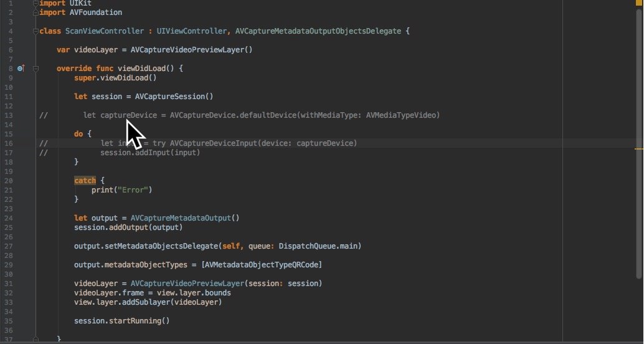Click line number 29 in the gutter
The height and width of the screenshot is (344, 644).
tap(9, 265)
